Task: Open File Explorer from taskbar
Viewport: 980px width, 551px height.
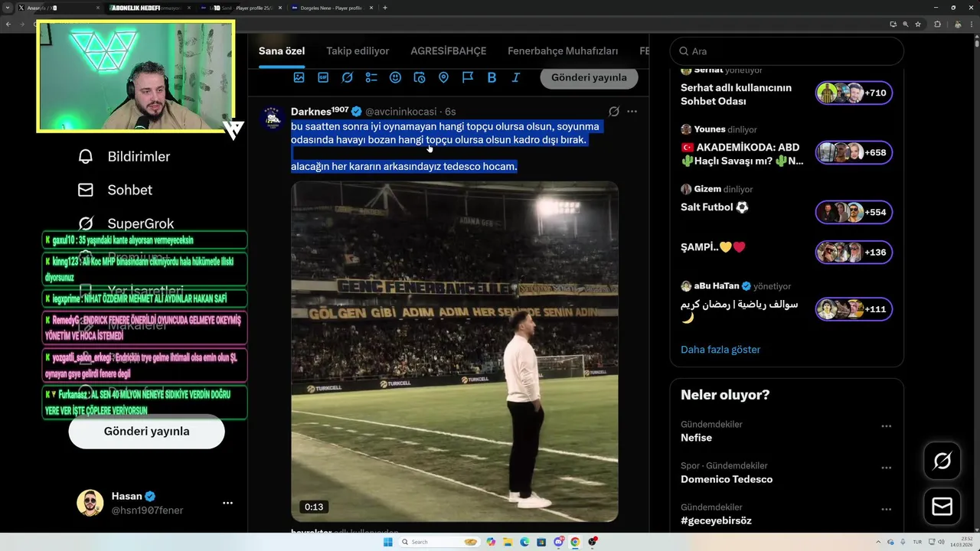Action: click(x=508, y=542)
